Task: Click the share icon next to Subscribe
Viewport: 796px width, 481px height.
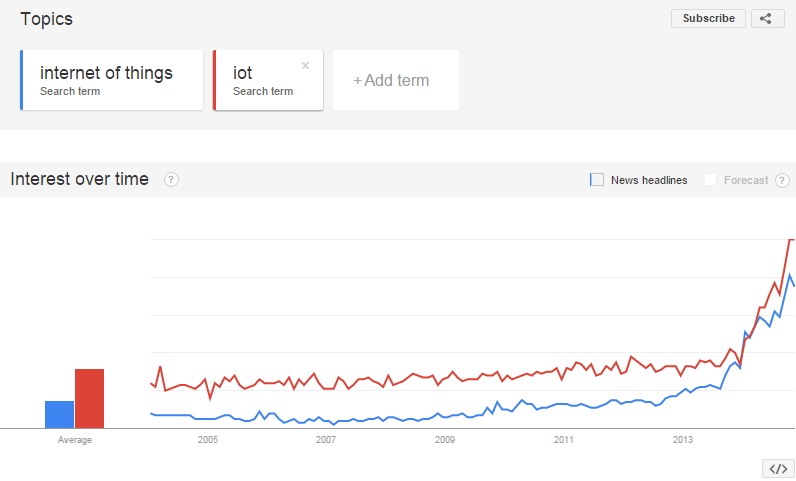Action: pyautogui.click(x=768, y=19)
